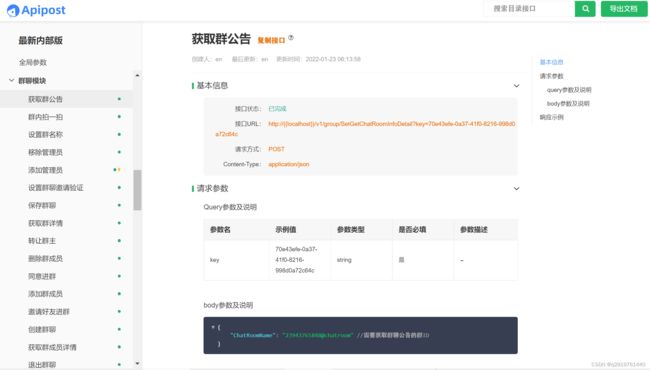Screen dimensions: 650x370
Task: Select 同意进群 in the sidebar
Action: tap(66, 276)
